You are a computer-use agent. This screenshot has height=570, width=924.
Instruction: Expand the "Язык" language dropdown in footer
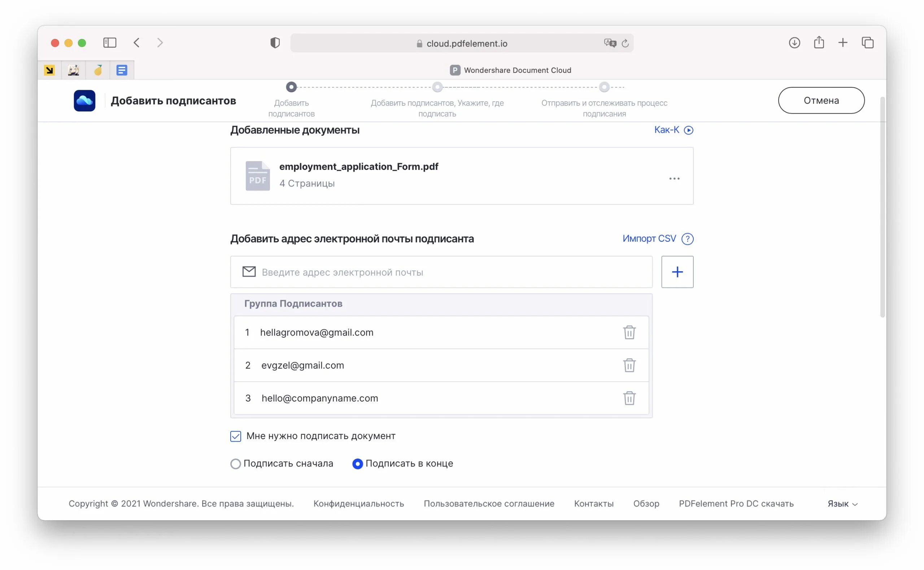click(842, 504)
